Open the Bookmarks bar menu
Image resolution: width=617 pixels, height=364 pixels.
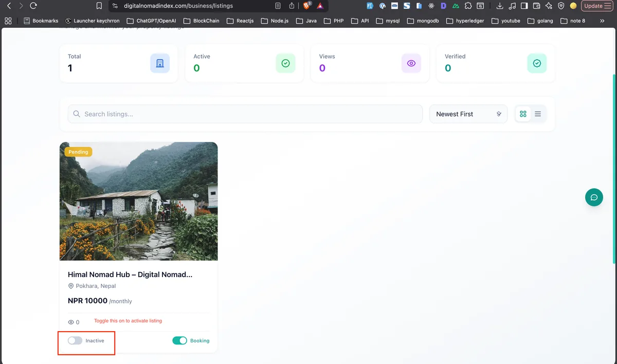(41, 21)
